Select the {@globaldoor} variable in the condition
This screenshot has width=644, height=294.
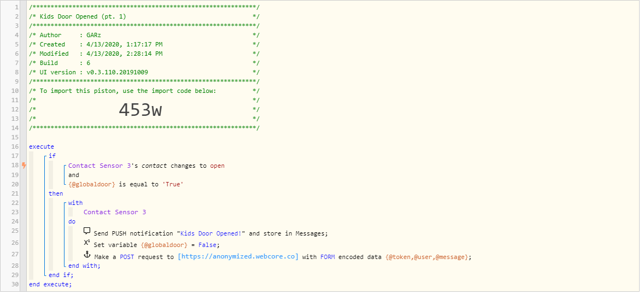[x=92, y=184]
